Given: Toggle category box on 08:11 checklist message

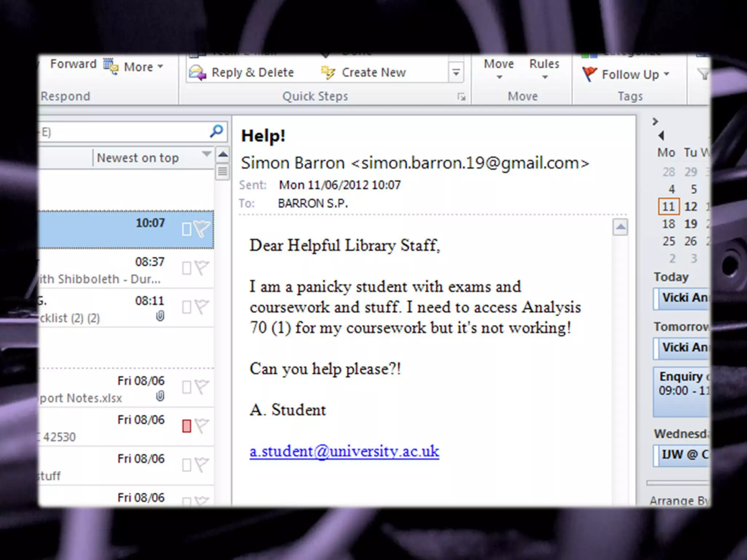Looking at the screenshot, I should pyautogui.click(x=186, y=307).
